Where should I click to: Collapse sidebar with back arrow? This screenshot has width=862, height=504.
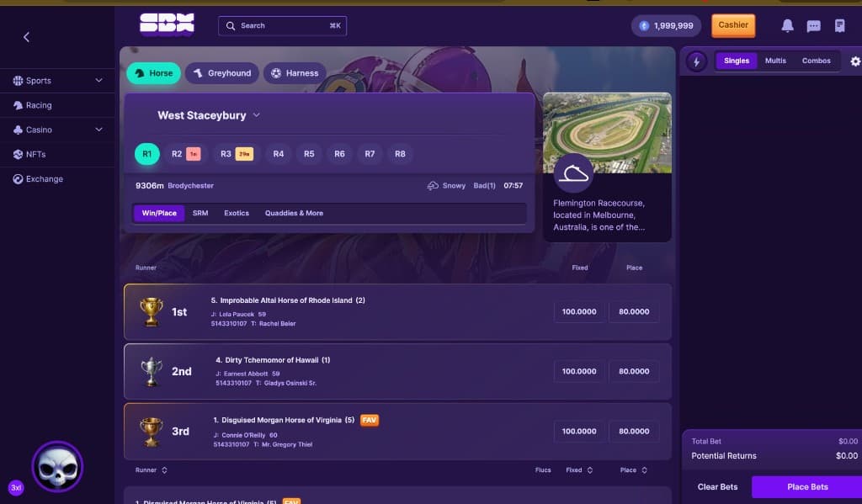coord(26,37)
